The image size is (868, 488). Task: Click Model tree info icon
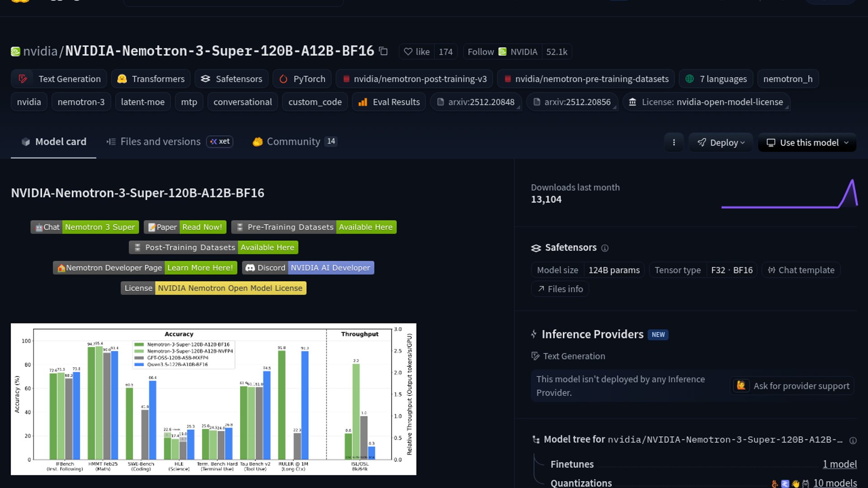pyautogui.click(x=853, y=441)
